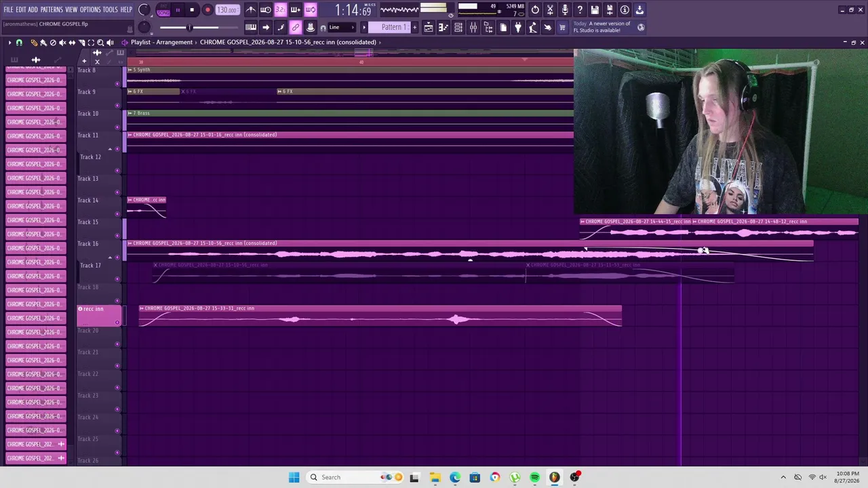
Task: Toggle playlist snap magnet
Action: coord(19,43)
